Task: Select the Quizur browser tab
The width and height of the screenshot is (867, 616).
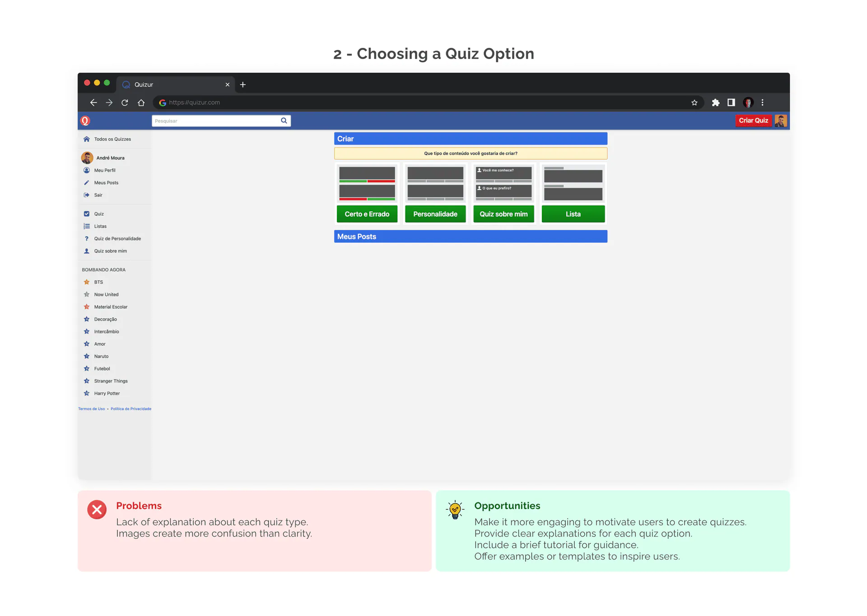Action: (176, 84)
